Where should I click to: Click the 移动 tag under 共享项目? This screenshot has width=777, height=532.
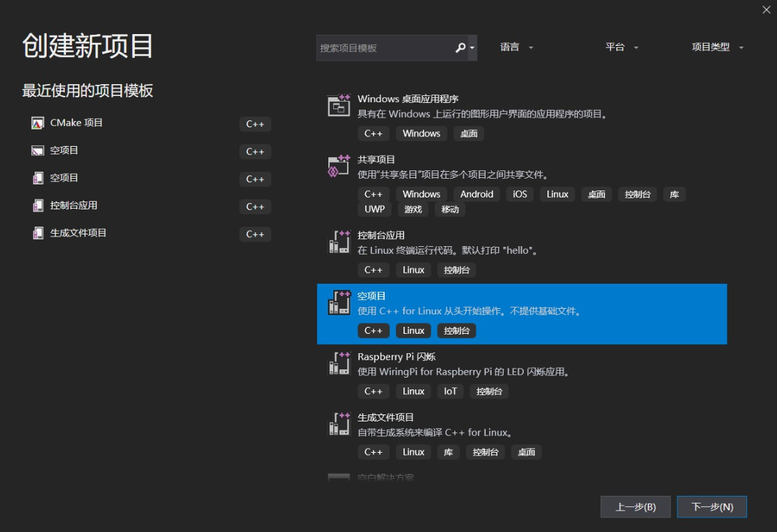click(x=450, y=209)
